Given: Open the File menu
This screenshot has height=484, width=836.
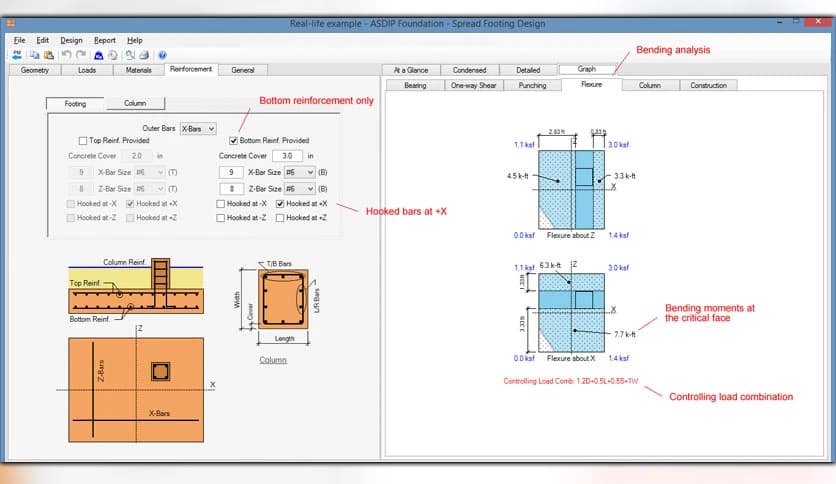Looking at the screenshot, I should pos(20,40).
